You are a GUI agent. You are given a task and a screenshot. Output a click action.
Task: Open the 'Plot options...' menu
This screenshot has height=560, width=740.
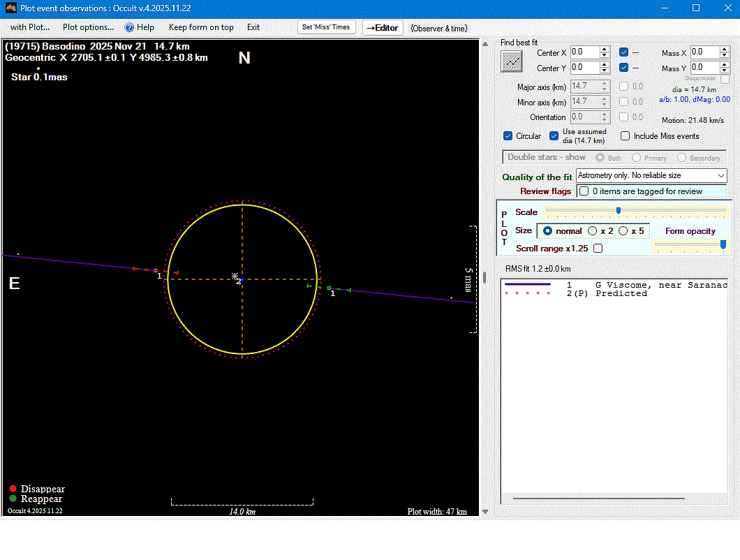pos(88,27)
